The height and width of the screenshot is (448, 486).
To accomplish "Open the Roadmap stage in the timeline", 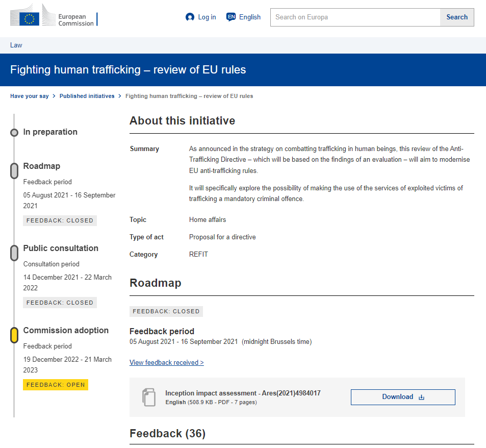I will [42, 166].
